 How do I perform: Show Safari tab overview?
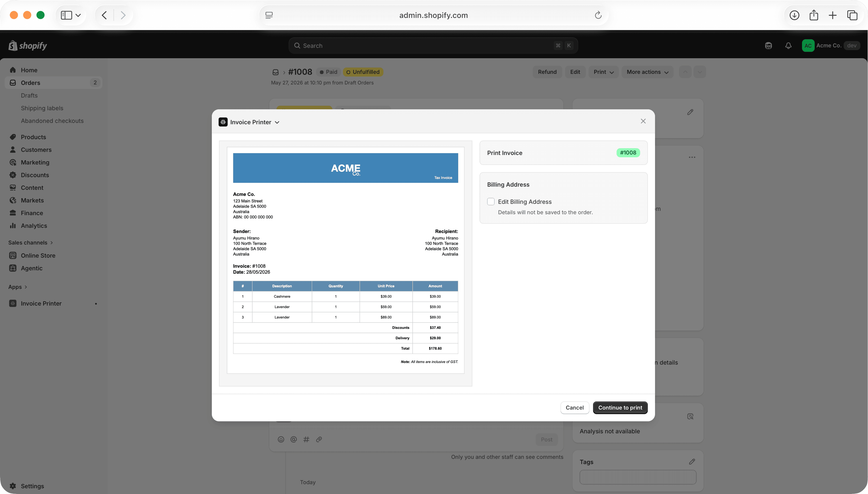pyautogui.click(x=852, y=15)
